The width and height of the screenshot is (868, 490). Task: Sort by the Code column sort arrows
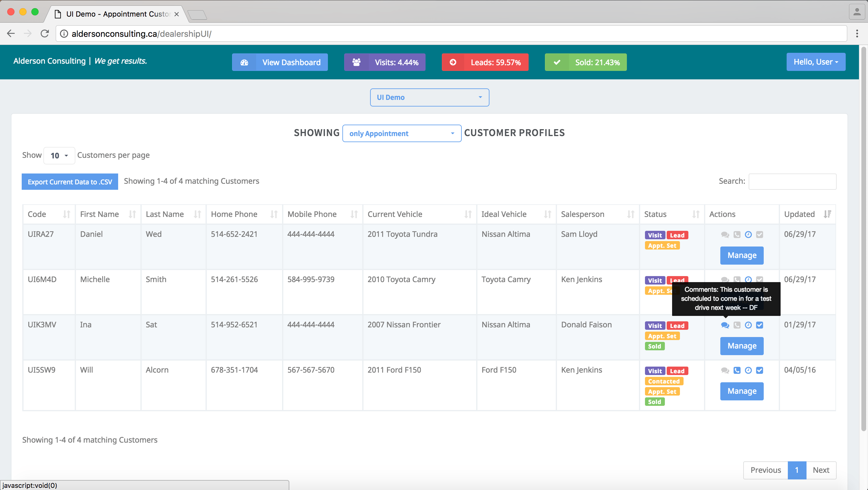coord(66,214)
